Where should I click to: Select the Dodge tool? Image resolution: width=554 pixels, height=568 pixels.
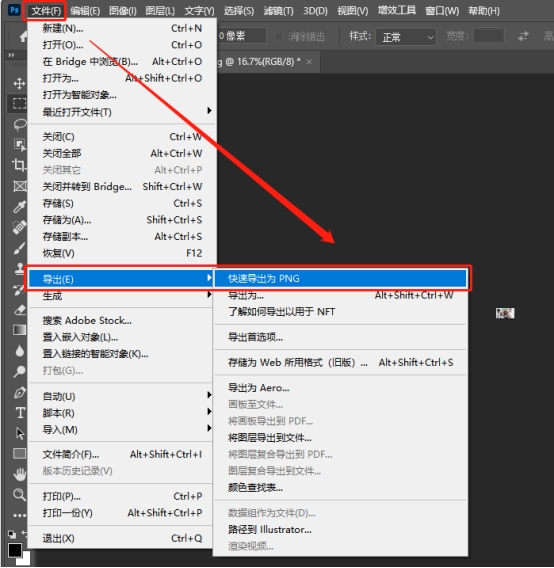coord(19,371)
